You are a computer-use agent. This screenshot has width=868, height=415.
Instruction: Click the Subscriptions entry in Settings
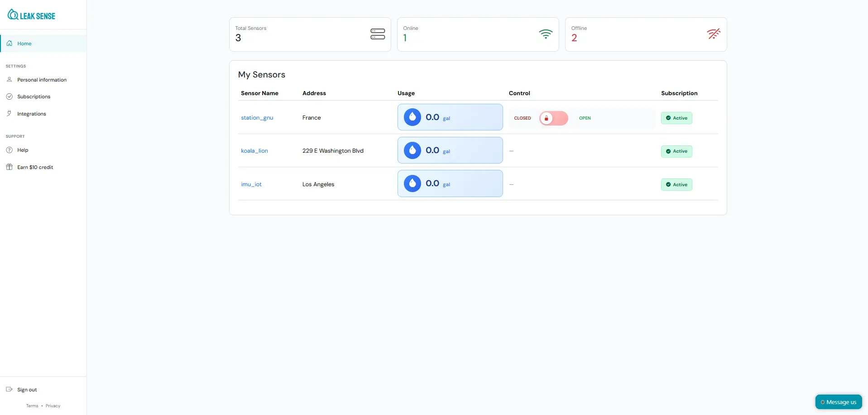[x=34, y=96]
